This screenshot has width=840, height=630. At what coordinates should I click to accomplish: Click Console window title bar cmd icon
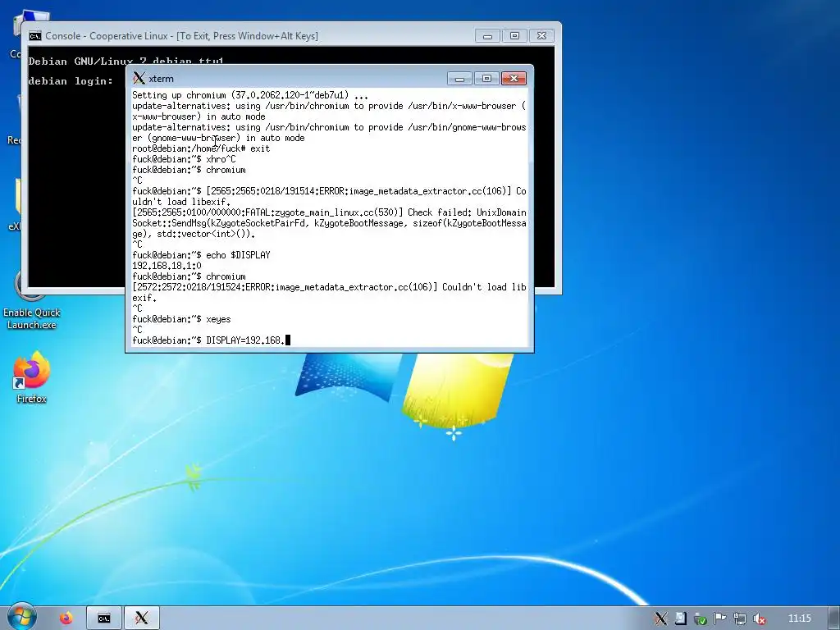tap(34, 36)
